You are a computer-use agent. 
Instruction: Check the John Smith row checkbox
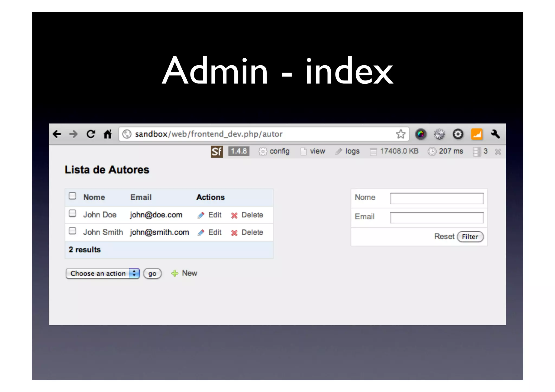pos(72,231)
